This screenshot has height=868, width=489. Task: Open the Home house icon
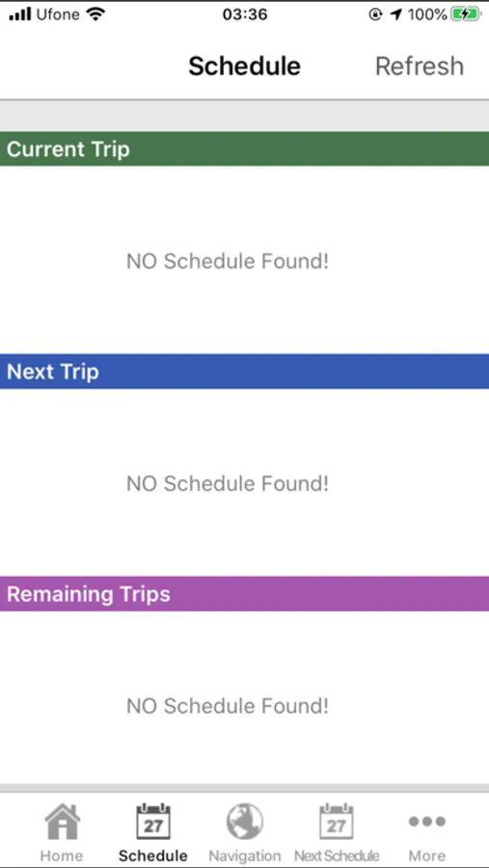(62, 822)
